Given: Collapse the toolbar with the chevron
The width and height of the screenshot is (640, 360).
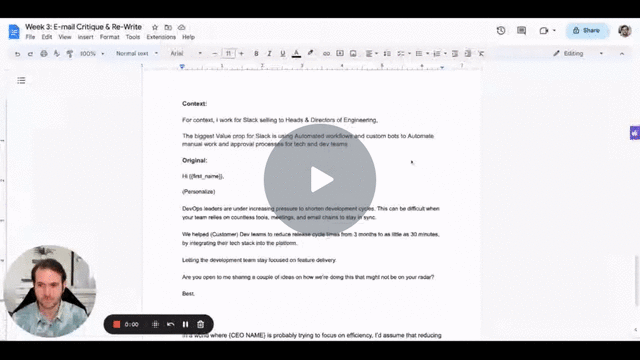Looking at the screenshot, I should (622, 53).
